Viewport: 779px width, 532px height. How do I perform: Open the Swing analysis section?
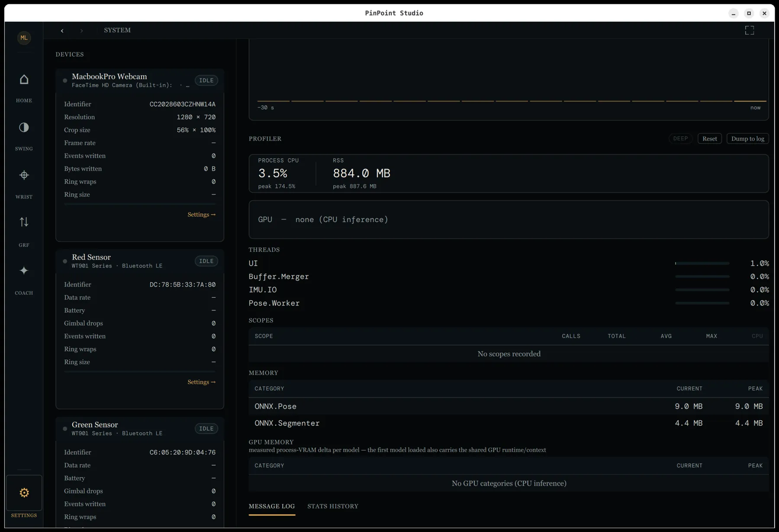coord(24,136)
